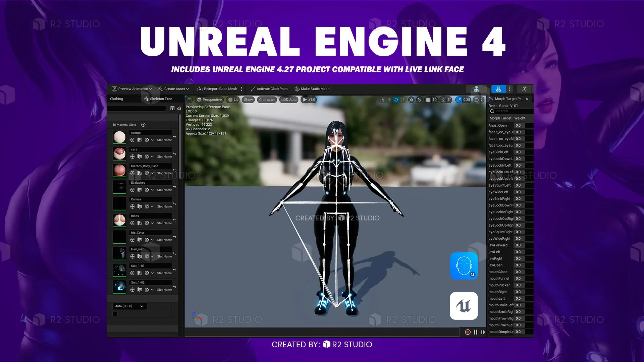Close the Morph Target Previewer tab
Viewport: 644px width, 362px height.
click(527, 99)
